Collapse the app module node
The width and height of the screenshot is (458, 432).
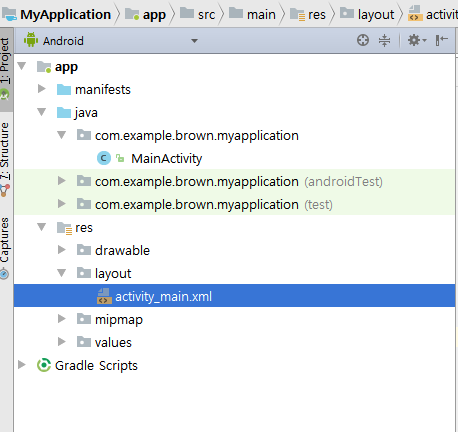coord(22,66)
